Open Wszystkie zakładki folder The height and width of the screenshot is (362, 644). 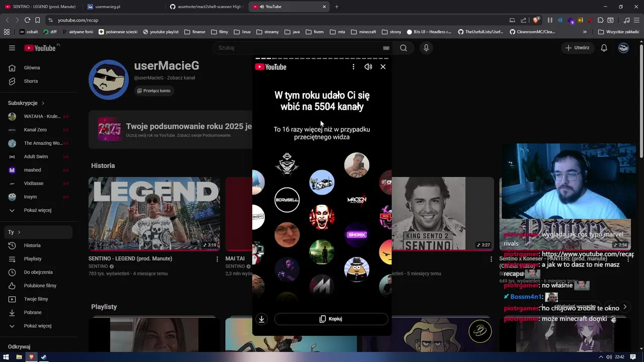tap(618, 32)
